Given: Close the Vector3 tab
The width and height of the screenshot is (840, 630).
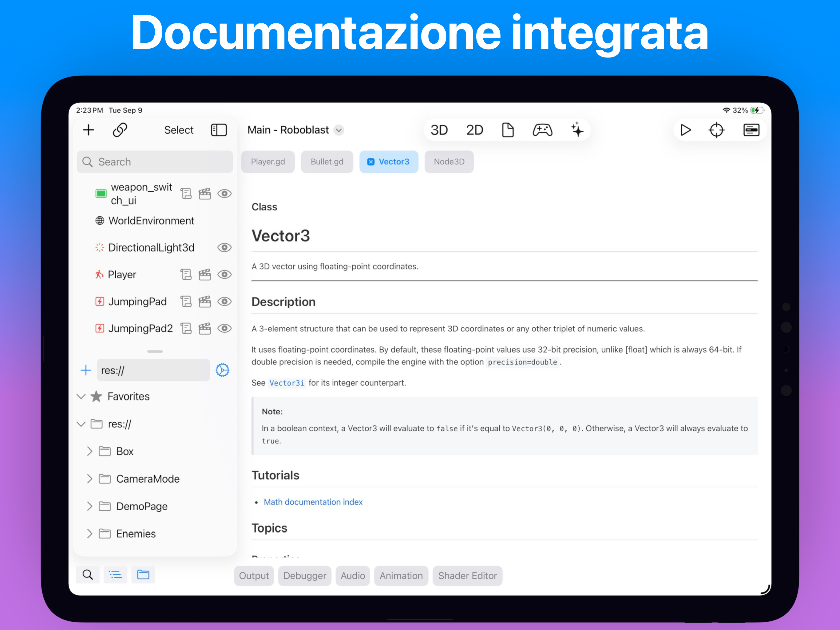Looking at the screenshot, I should 370,162.
